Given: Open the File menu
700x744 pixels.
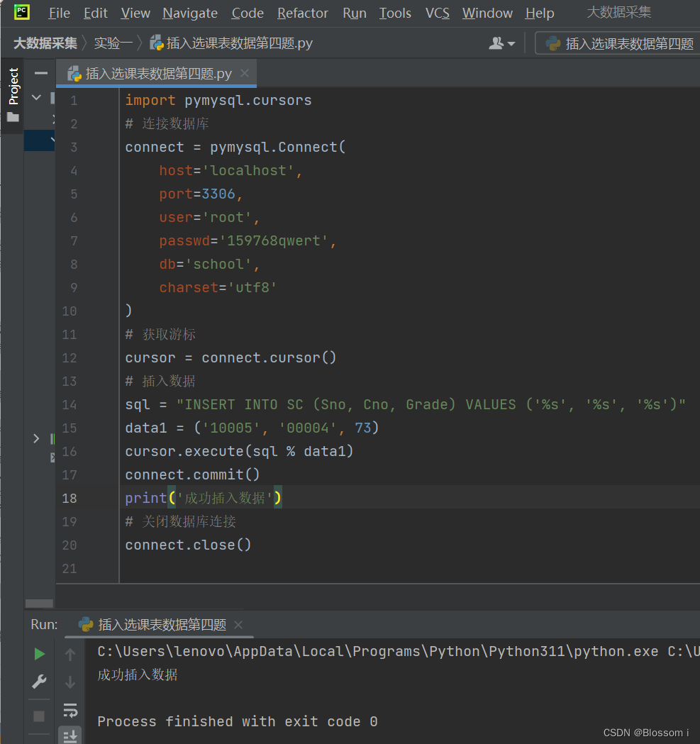Looking at the screenshot, I should click(x=59, y=13).
